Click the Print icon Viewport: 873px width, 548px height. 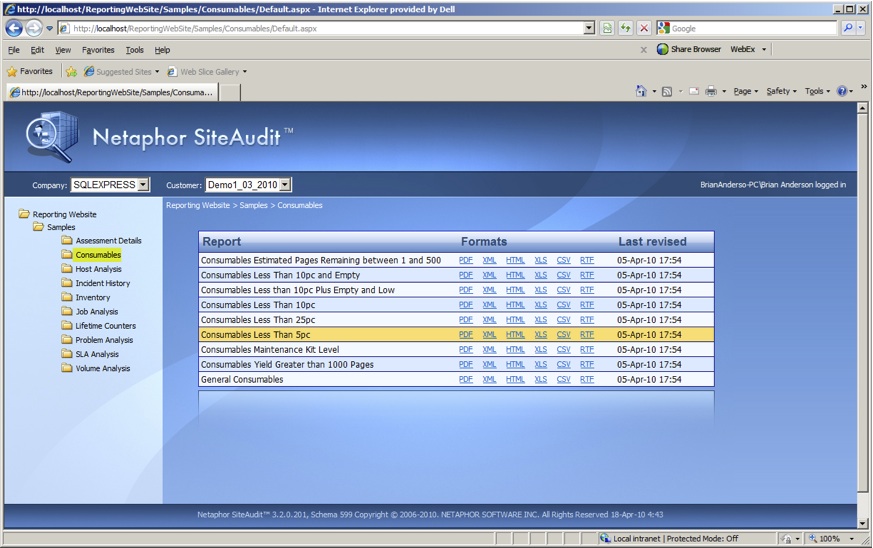[x=711, y=91]
